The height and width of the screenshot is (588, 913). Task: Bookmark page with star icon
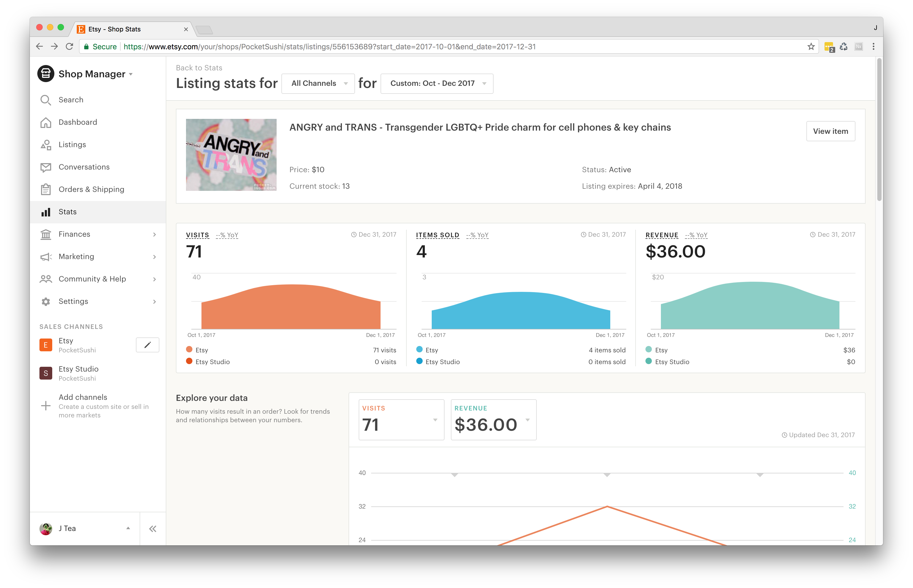tap(811, 47)
